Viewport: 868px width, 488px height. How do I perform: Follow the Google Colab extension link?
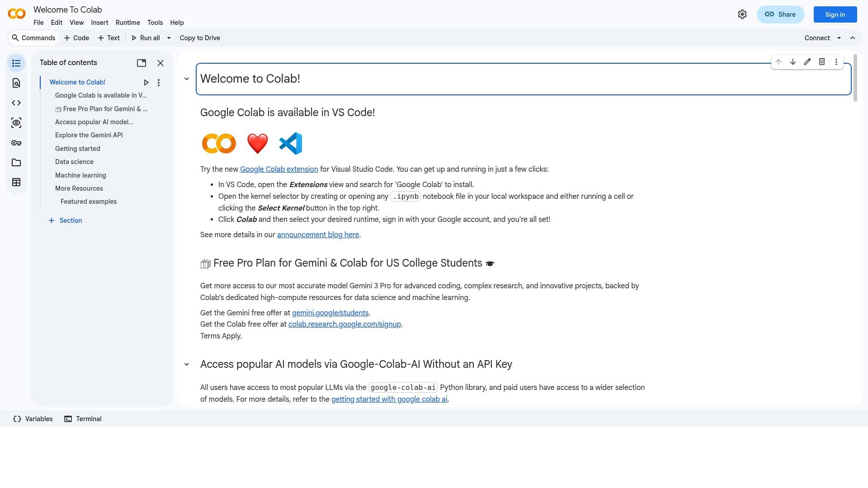pyautogui.click(x=279, y=169)
